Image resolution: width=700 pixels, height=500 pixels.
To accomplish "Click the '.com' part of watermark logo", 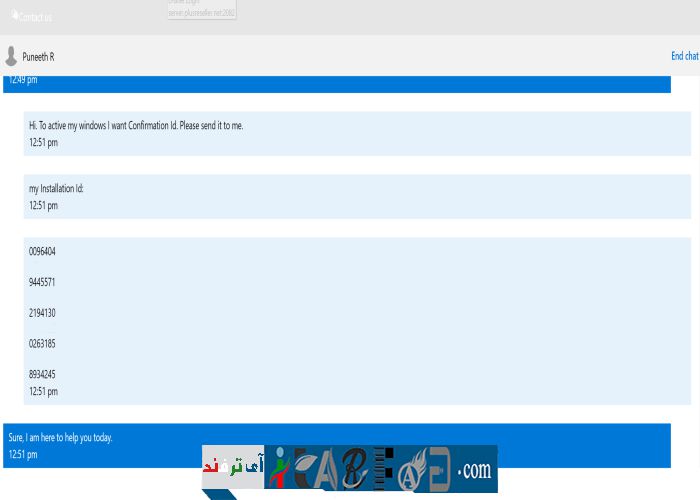I will coord(476,469).
